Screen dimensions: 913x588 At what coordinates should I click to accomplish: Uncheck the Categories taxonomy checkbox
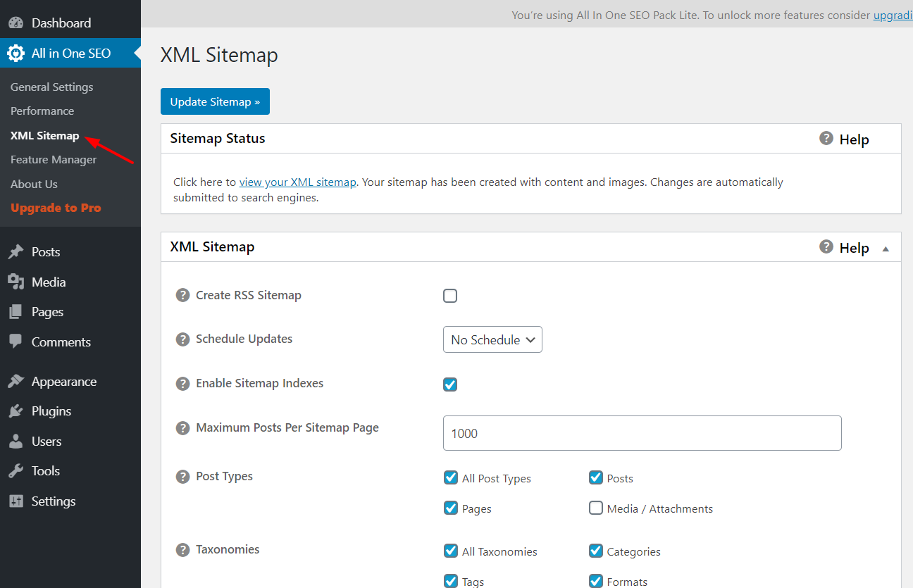tap(596, 551)
